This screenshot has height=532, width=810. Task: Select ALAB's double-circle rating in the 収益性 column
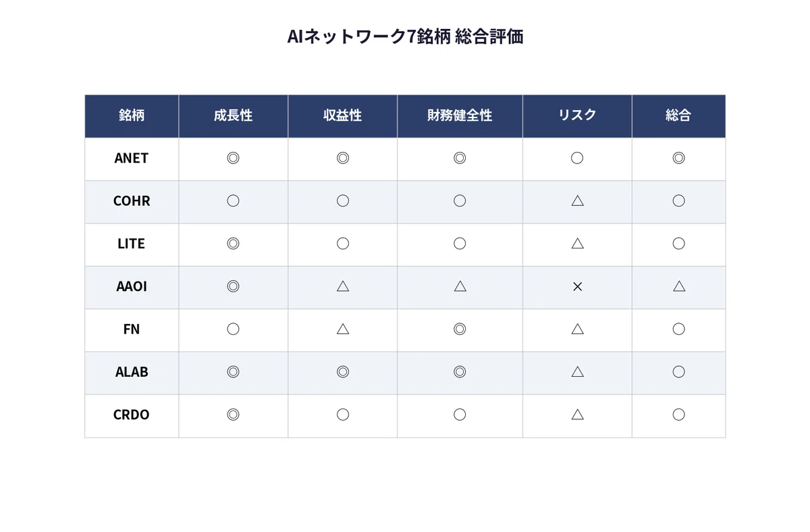click(342, 371)
